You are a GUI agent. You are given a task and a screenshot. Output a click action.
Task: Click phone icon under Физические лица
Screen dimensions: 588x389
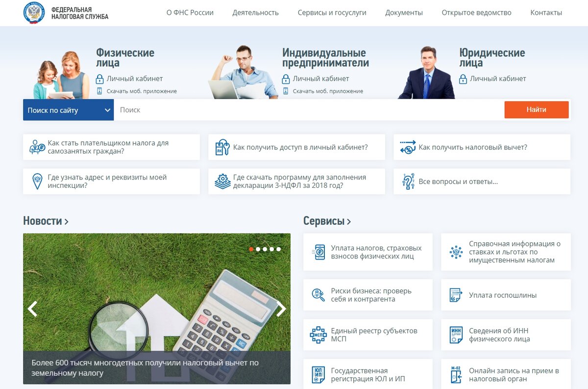coord(99,91)
